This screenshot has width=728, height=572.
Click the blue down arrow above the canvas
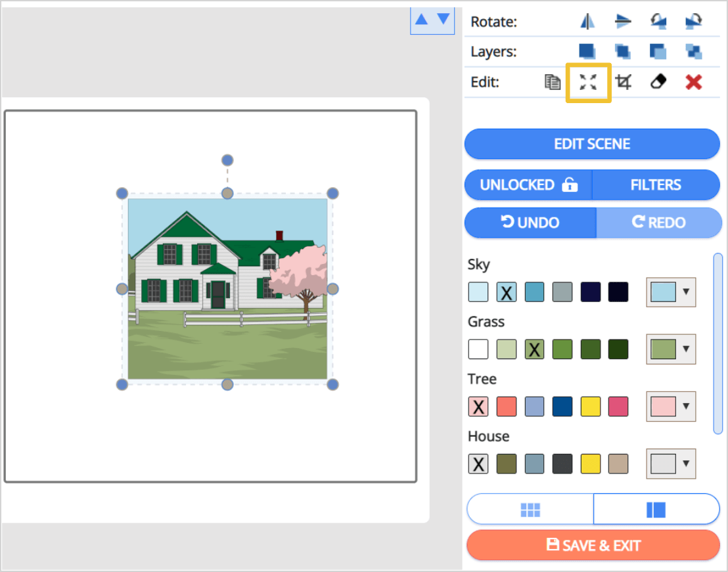coord(444,19)
